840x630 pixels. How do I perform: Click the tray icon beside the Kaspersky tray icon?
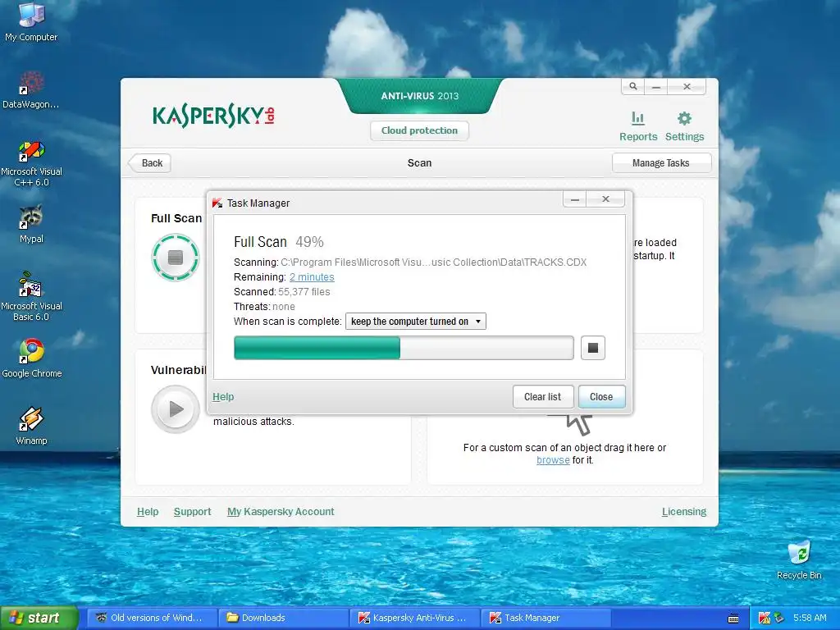(779, 618)
